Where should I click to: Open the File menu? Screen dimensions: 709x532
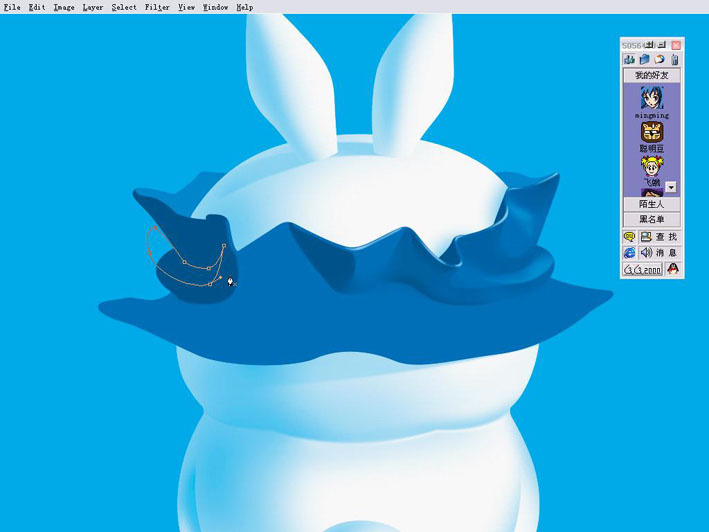coord(12,7)
